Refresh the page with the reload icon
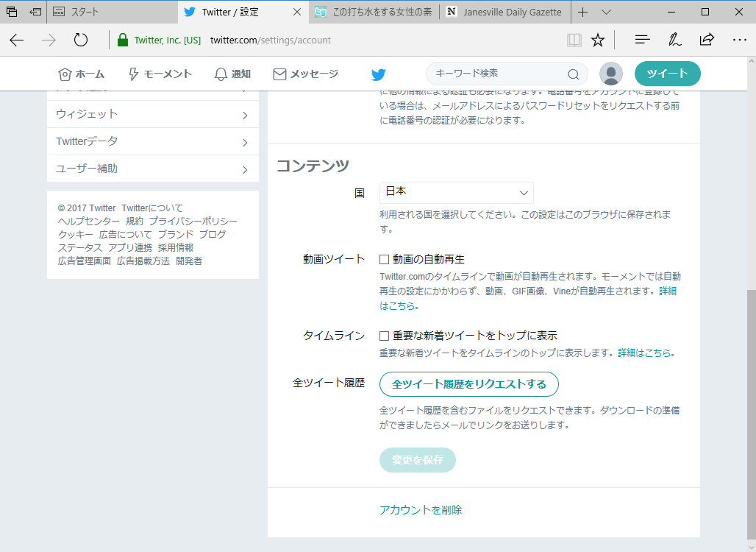756x552 pixels. tap(81, 39)
